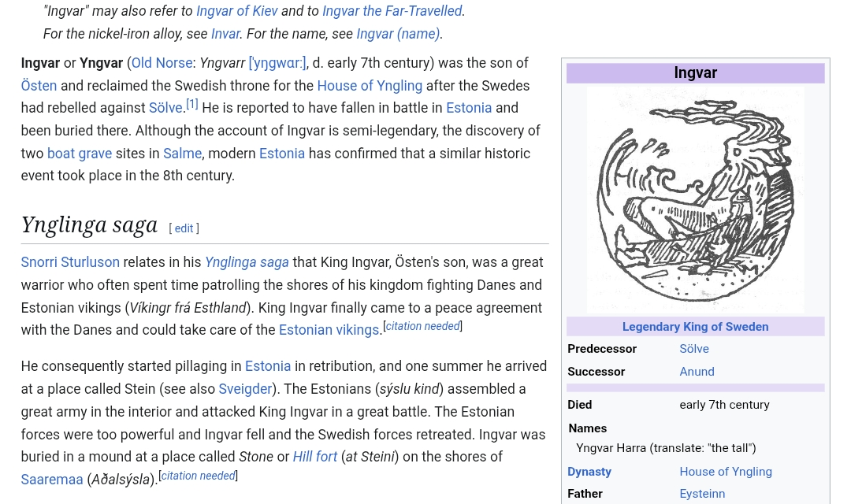Viewport: 851px width, 504px height.
Task: Click the 'Names' infobox label
Action: pos(587,428)
